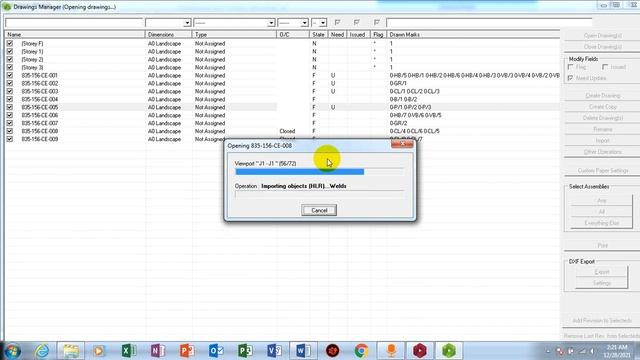Viewport: 640px width, 360px height.
Task: Click the Create Drawing button
Action: [602, 96]
